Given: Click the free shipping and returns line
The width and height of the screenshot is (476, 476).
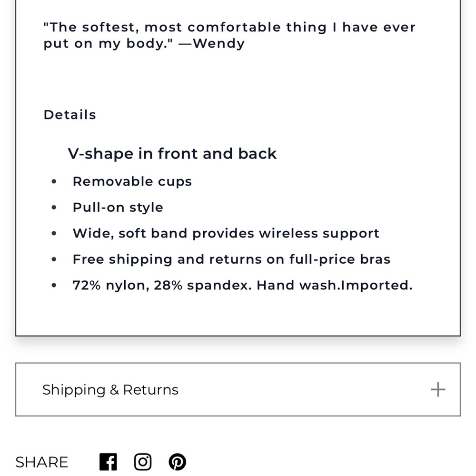Looking at the screenshot, I should [231, 259].
